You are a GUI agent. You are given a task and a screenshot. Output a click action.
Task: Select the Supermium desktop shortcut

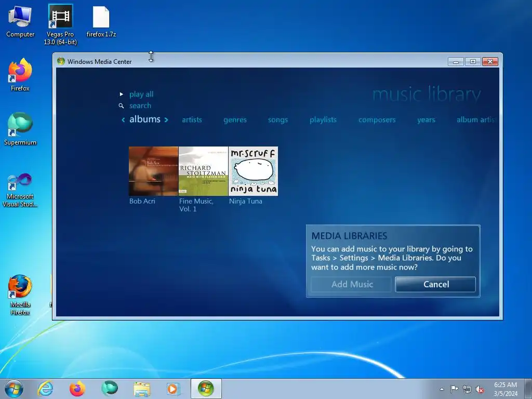tap(20, 129)
